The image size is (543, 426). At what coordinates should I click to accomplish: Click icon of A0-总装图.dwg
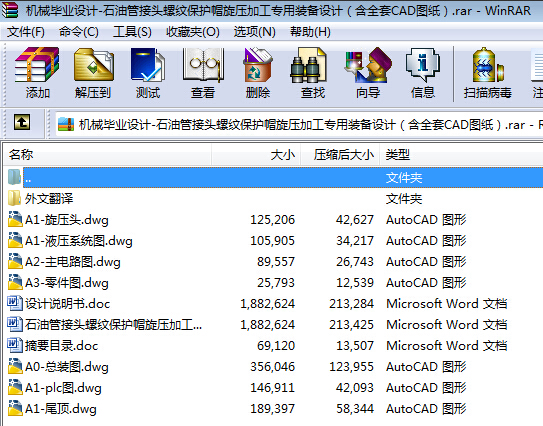tap(15, 366)
